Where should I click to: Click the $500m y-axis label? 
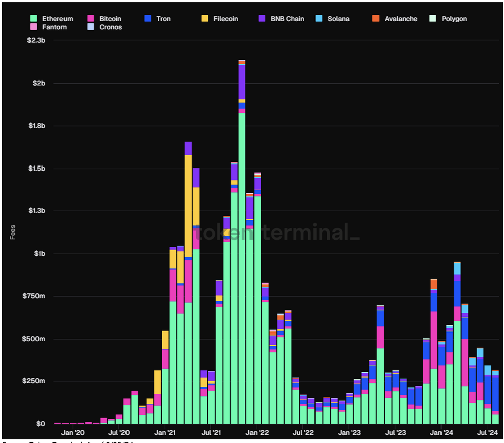(x=33, y=339)
